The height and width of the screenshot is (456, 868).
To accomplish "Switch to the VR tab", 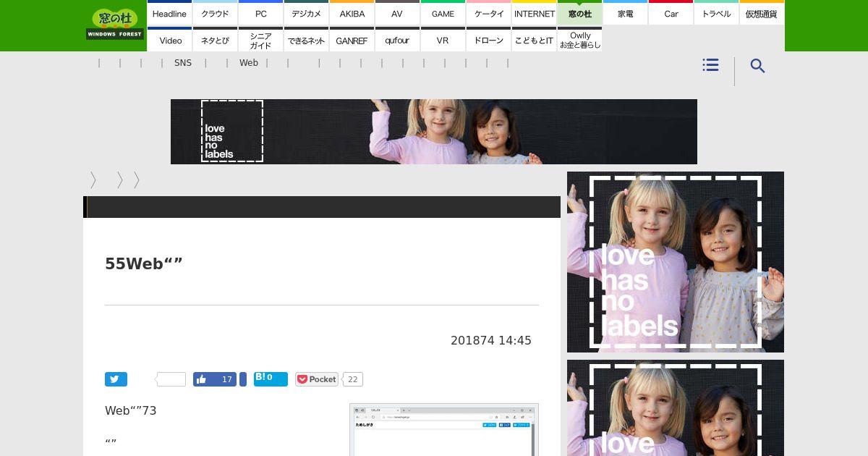I will pyautogui.click(x=443, y=40).
